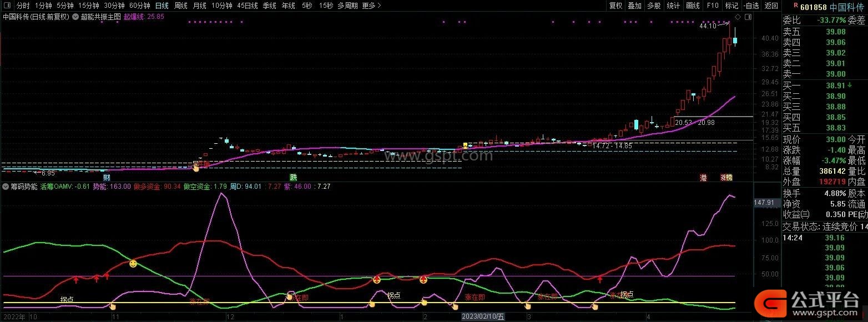Screen dimensions: 868x322
Task: Click the 涨榜 marker under the price chart
Action: pos(726,178)
